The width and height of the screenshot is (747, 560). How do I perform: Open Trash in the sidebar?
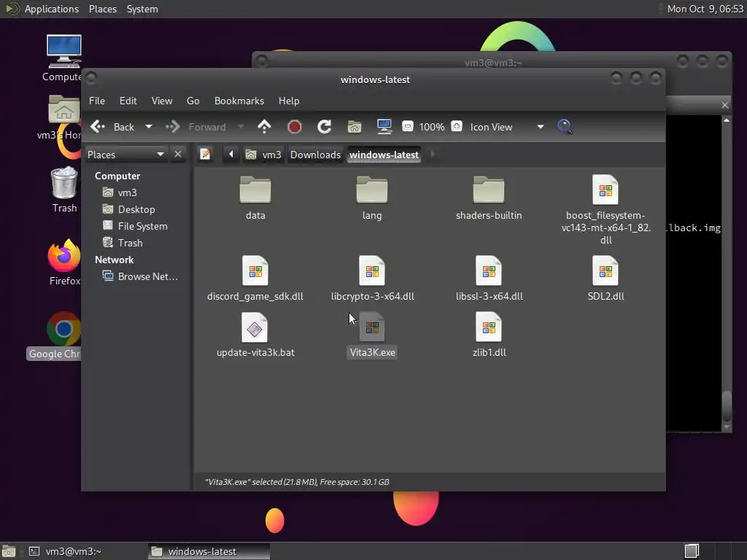[130, 243]
